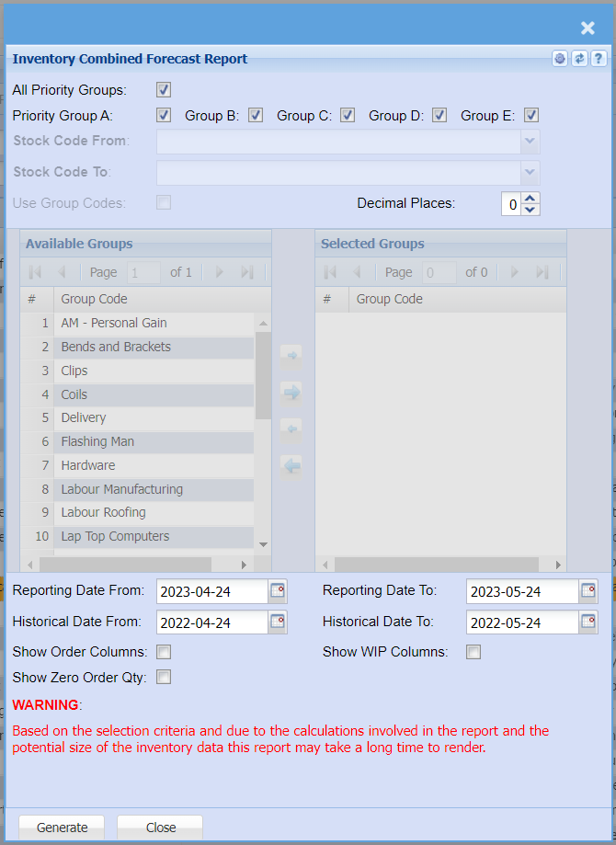Open the help question mark icon
This screenshot has height=845, width=616.
pyautogui.click(x=599, y=59)
